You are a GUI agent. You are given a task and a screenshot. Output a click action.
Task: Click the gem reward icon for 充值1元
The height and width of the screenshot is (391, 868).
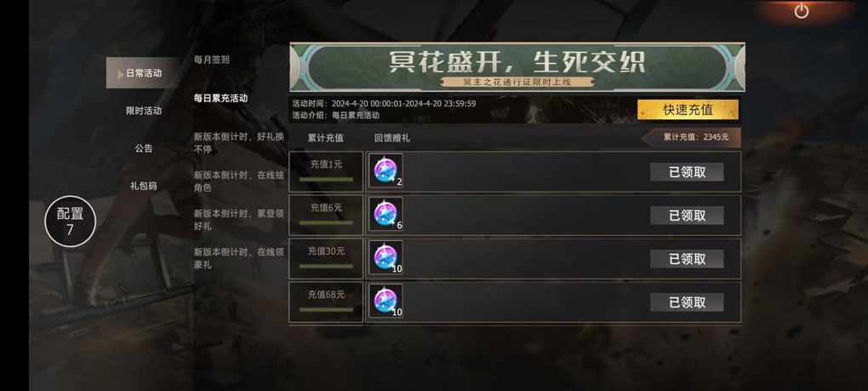click(385, 170)
